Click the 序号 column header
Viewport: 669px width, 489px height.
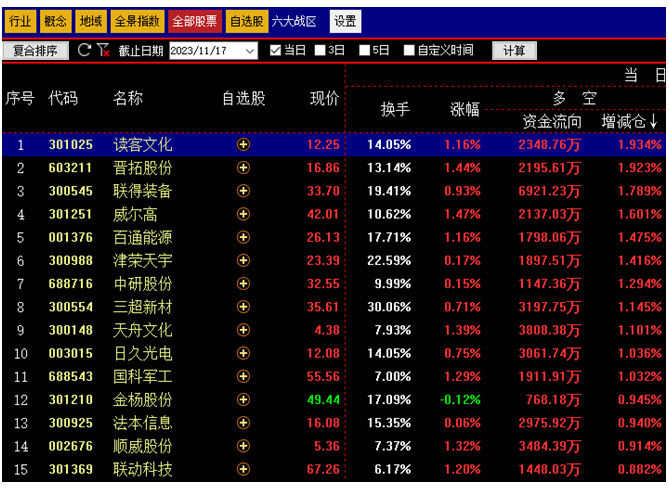pos(20,99)
